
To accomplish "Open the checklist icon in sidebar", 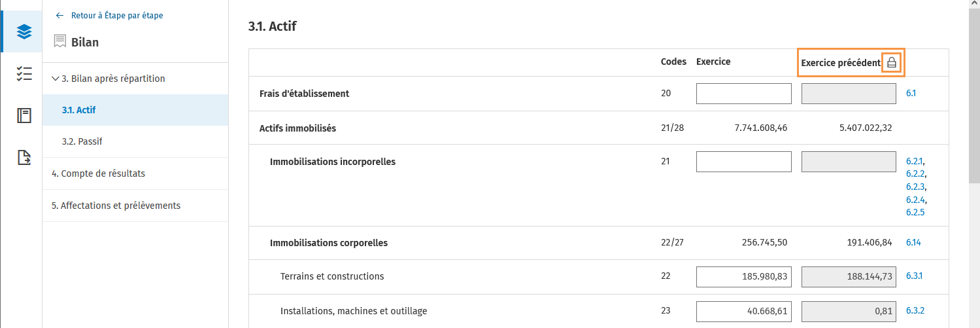I will tap(24, 73).
